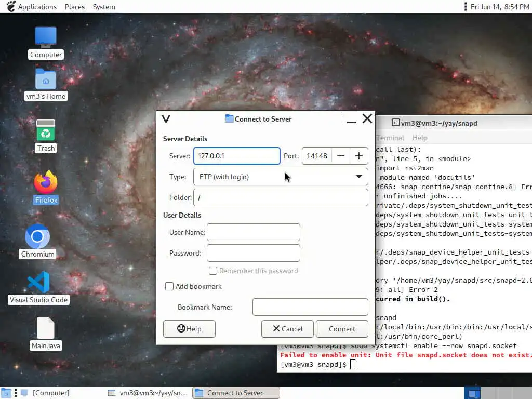
Task: Click the clock showing Fri Jun 14
Action: tap(500, 7)
